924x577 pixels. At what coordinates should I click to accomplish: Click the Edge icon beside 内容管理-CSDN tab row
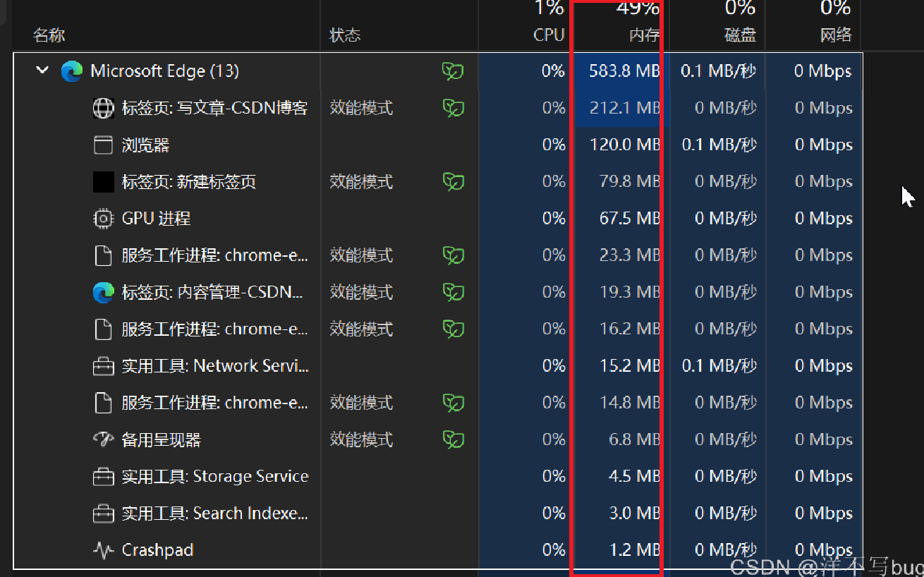[104, 292]
